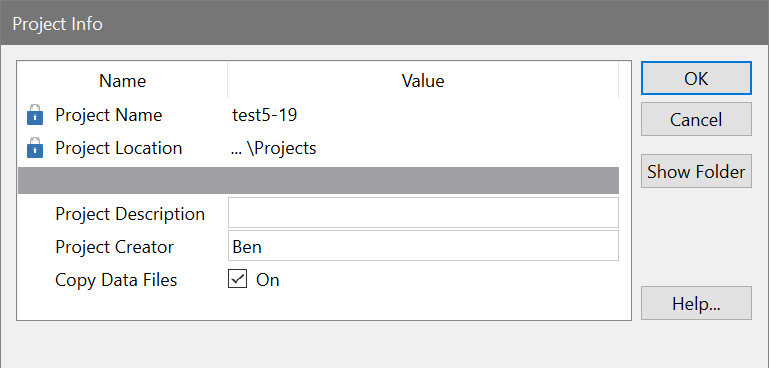Toggle the Copy Data Files checkbox
Viewport: 769px width, 368px height.
click(x=237, y=279)
